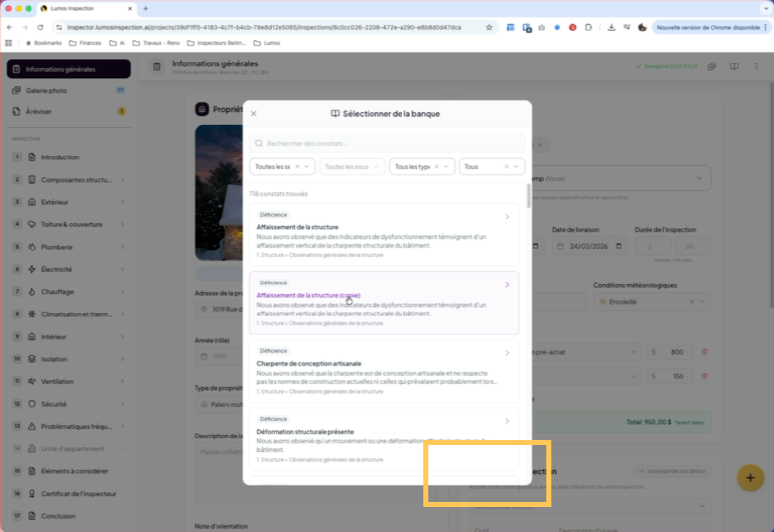Click the Électricité lightning icon
The height and width of the screenshot is (532, 774).
pos(32,269)
